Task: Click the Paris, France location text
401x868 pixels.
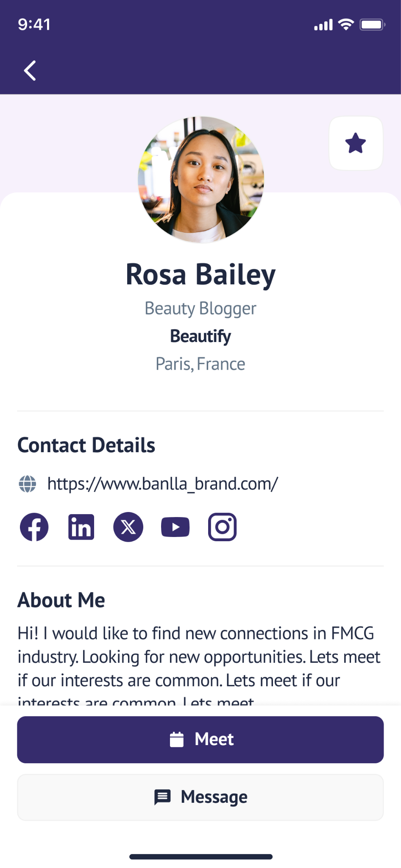Action: pyautogui.click(x=200, y=364)
